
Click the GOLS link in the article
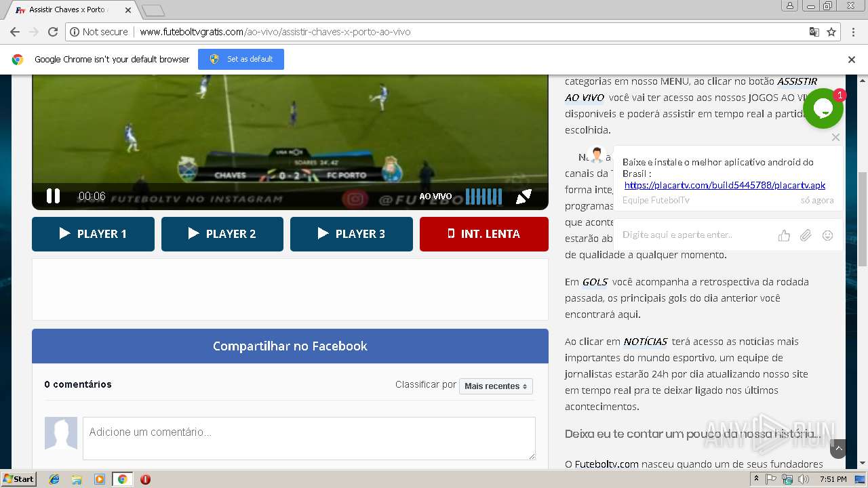click(x=595, y=282)
